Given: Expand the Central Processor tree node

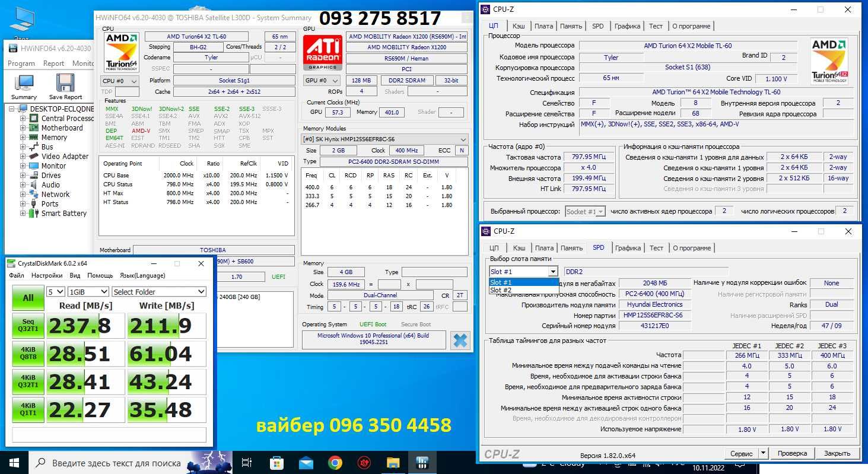Looking at the screenshot, I should coord(23,118).
